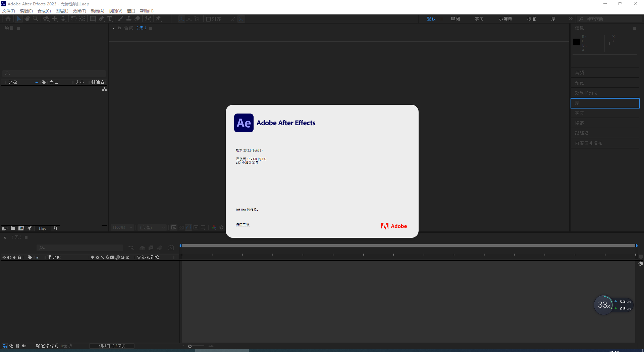Expand the workspace overflow chevron
This screenshot has height=352, width=644.
tap(571, 19)
